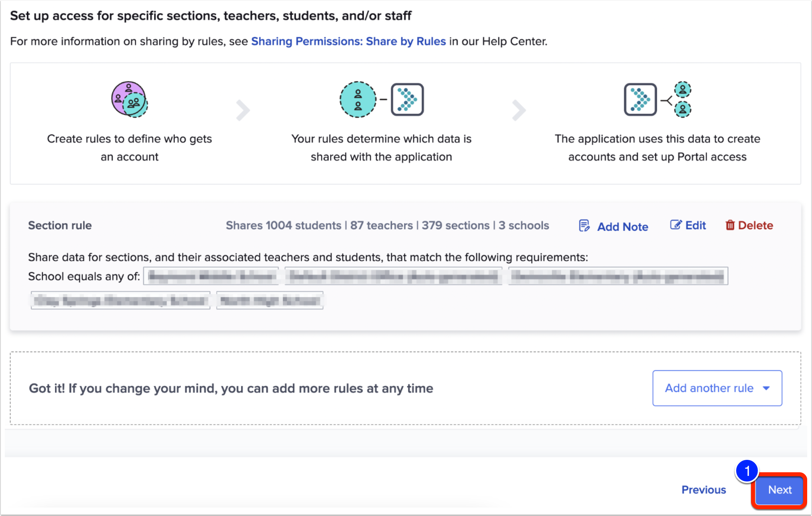Select the last blurred school tag in top row
Screen dimensions: 812x516
pos(618,276)
